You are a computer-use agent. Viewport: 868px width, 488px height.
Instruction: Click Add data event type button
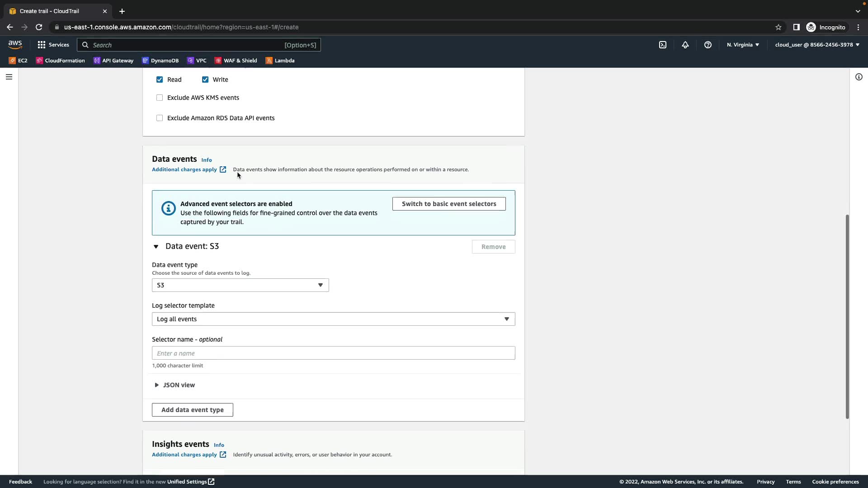[192, 410]
